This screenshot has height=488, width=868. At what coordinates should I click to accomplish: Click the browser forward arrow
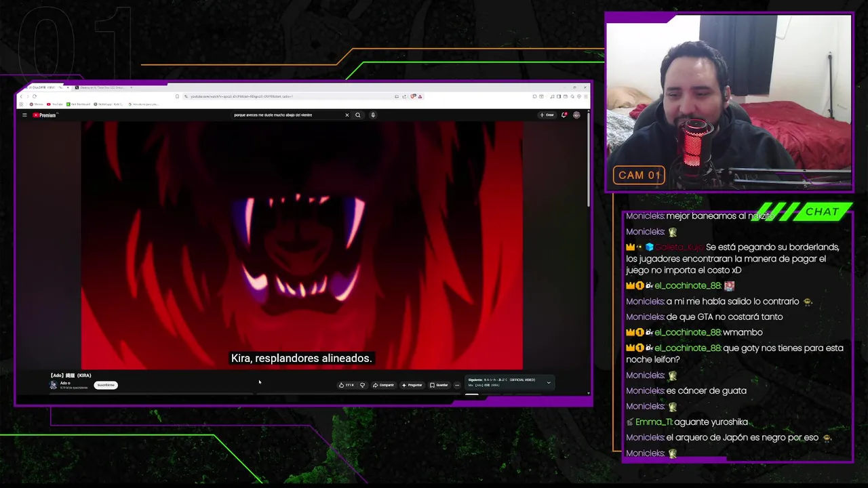click(28, 96)
